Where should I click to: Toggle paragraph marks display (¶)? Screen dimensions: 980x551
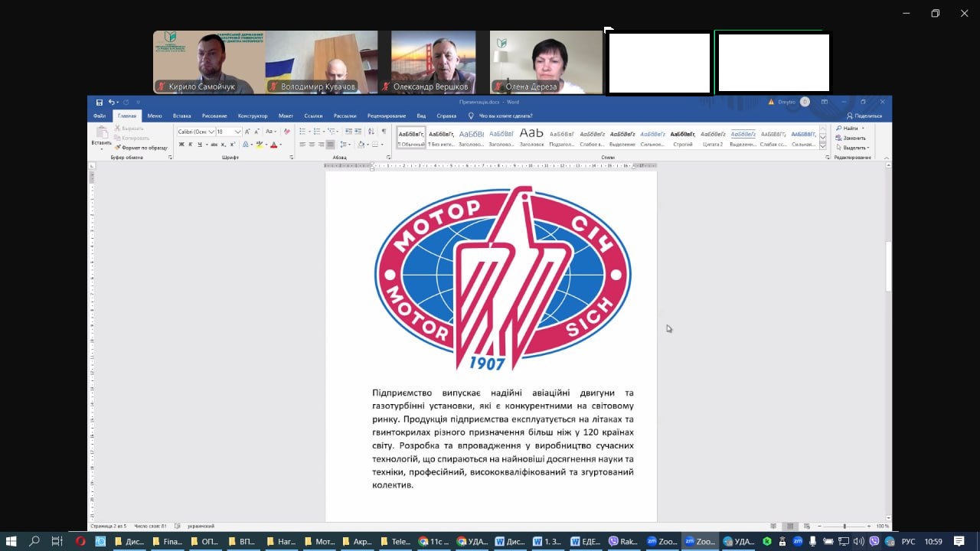pos(384,132)
